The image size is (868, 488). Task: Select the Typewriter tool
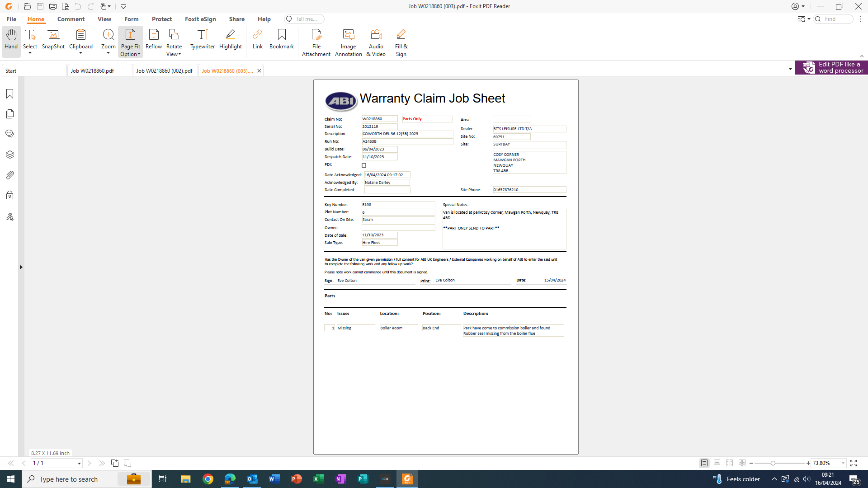pos(203,39)
